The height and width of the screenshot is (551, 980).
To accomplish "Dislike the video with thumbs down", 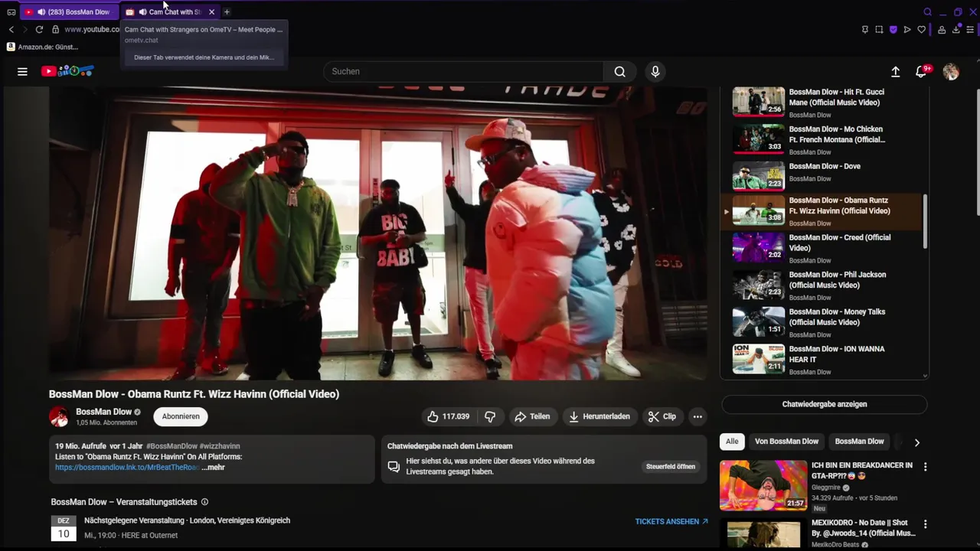I will [x=490, y=416].
